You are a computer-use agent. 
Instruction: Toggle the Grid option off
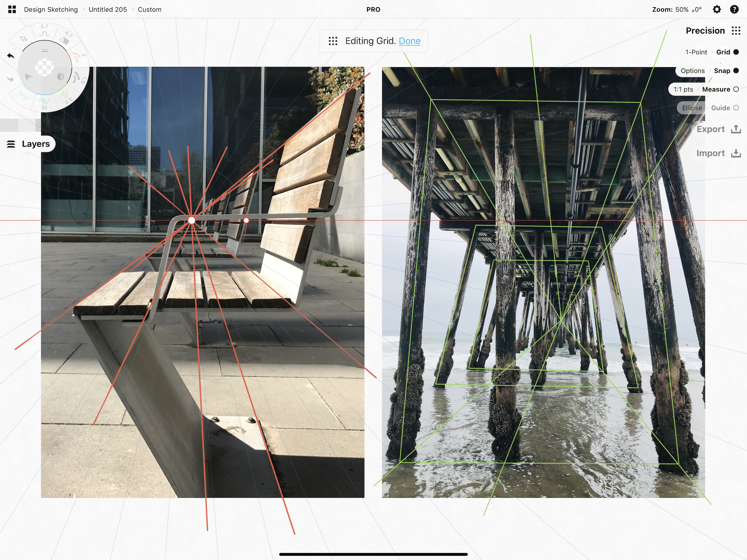point(736,52)
